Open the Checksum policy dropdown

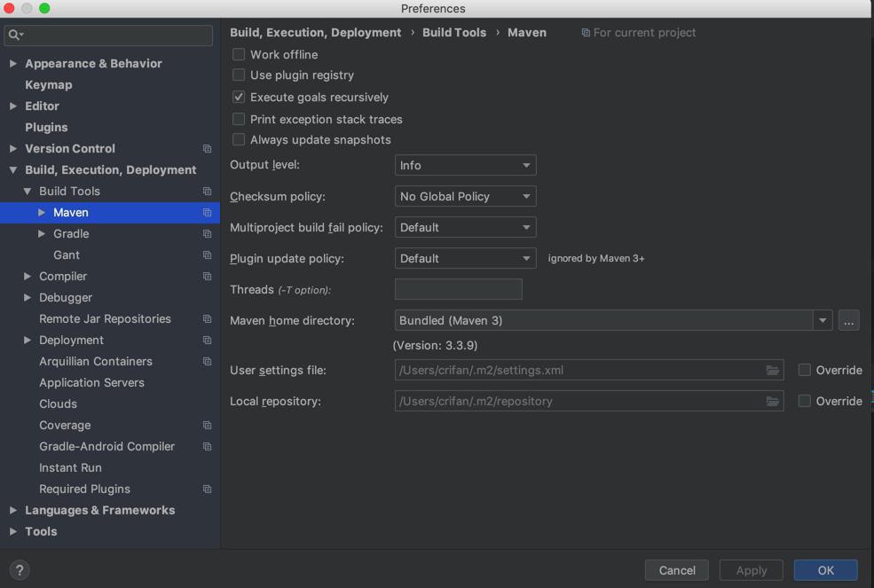(465, 196)
